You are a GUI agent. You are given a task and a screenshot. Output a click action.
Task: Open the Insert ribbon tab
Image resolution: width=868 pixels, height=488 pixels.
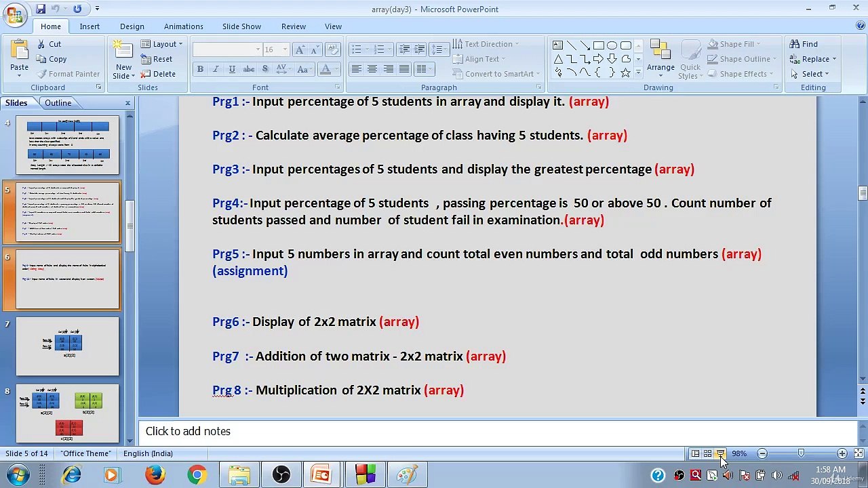coord(90,26)
